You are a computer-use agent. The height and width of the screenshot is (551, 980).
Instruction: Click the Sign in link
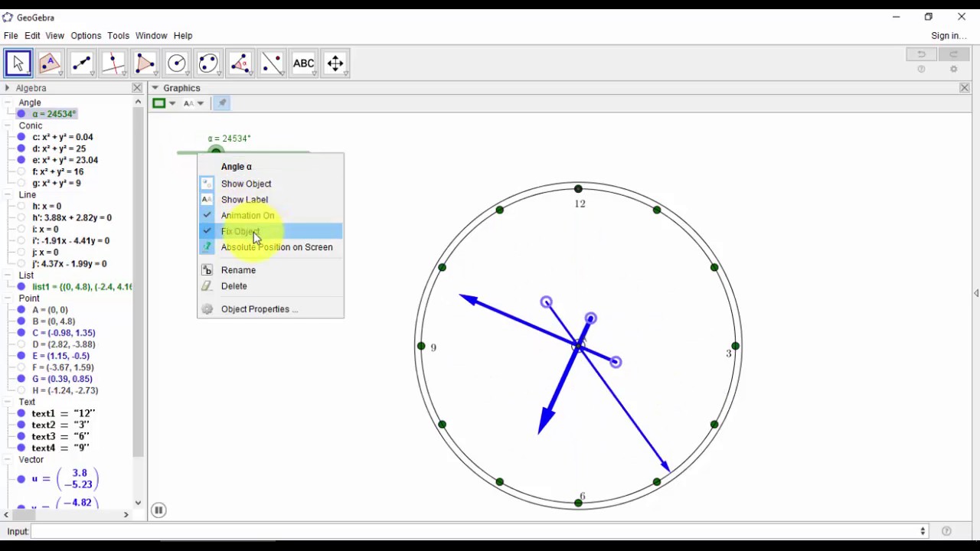(949, 36)
